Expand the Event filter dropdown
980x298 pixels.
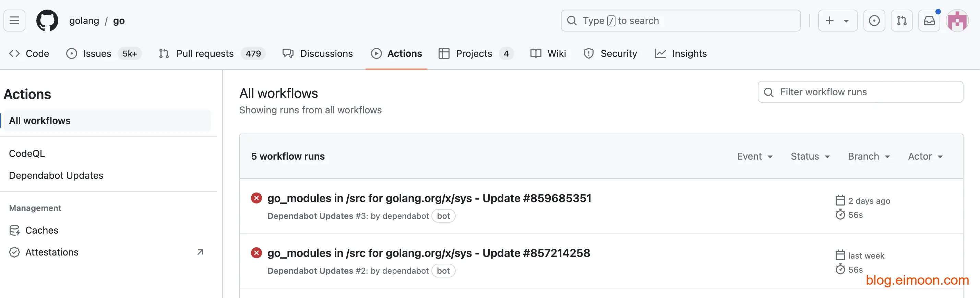tap(754, 156)
